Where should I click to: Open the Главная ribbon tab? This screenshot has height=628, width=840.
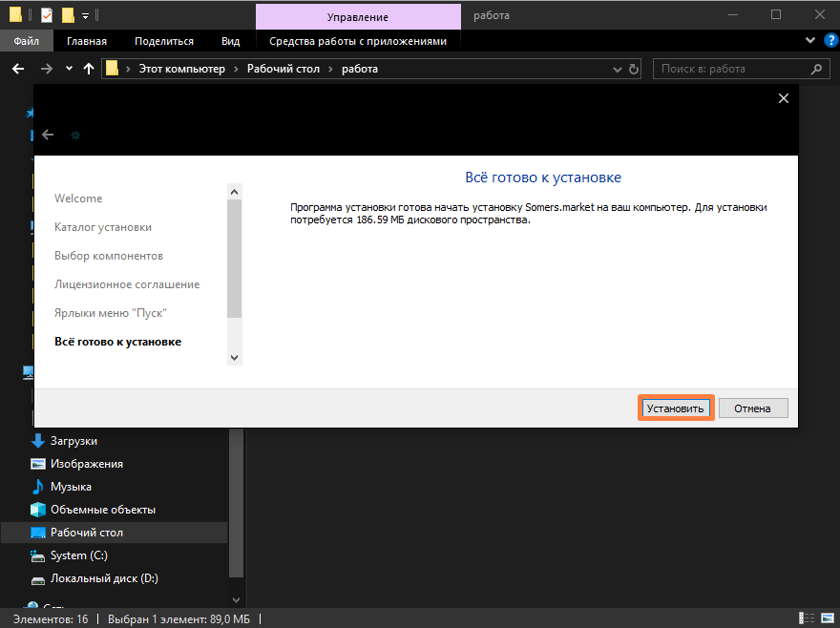[x=87, y=41]
